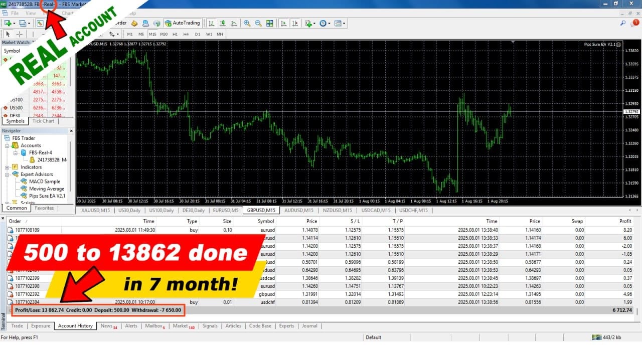Toggle the M15 timeframe button
This screenshot has height=346, width=644.
click(x=152, y=34)
